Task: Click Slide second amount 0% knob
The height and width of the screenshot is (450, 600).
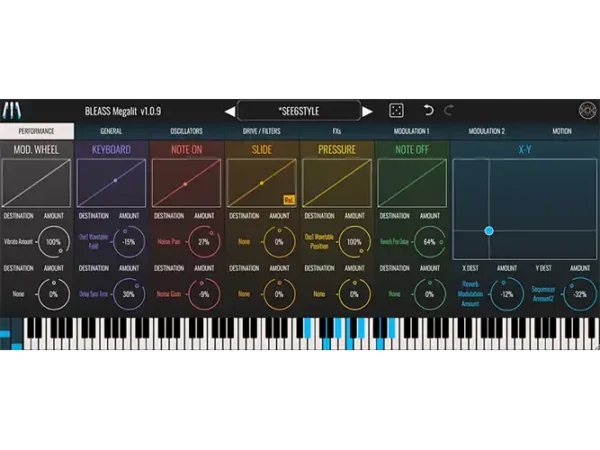Action: tap(279, 294)
